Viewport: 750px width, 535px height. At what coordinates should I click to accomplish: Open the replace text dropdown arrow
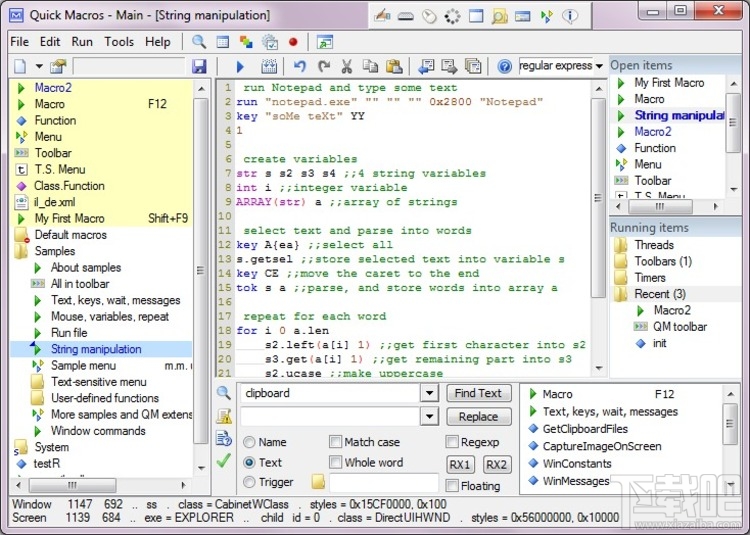click(430, 416)
